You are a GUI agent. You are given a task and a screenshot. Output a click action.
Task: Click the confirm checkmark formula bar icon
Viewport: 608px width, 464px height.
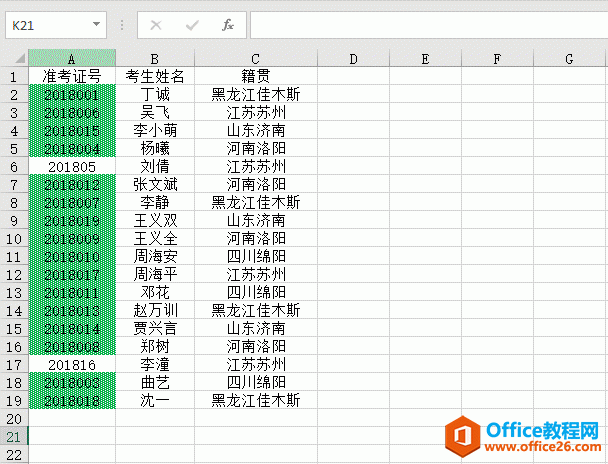point(192,26)
